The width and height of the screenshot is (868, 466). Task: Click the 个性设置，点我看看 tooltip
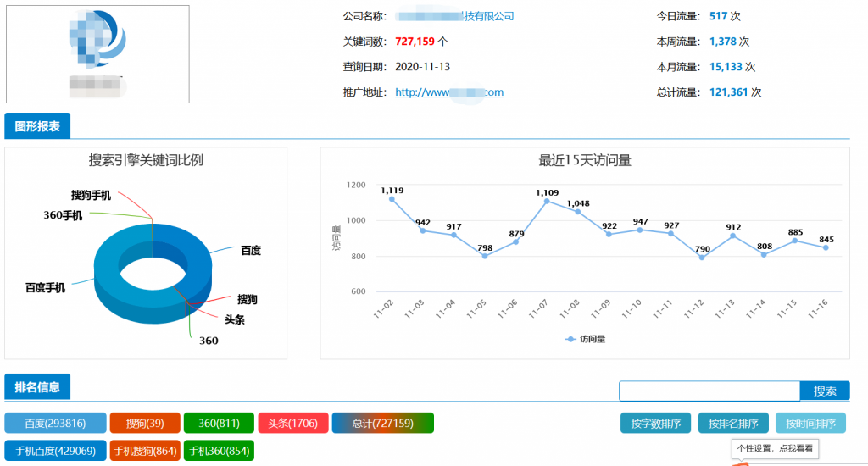[775, 448]
